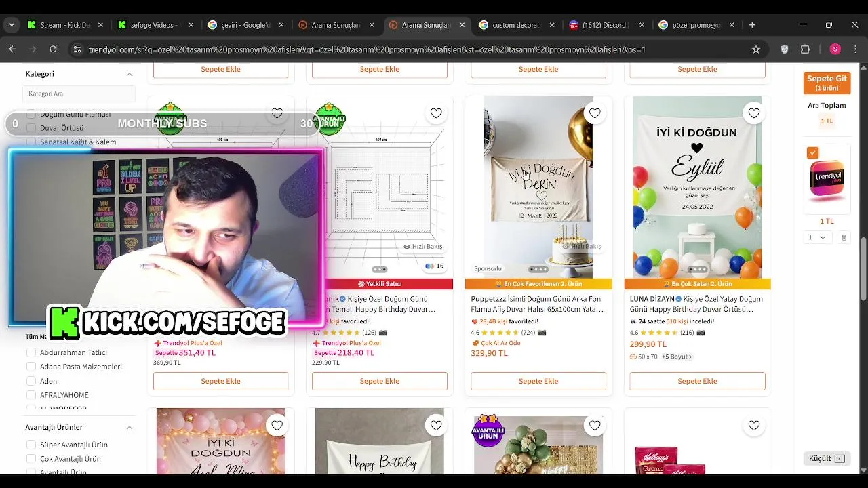Screen dimensions: 868x488
Task: Open the browser extensions puzzle icon
Action: (806, 49)
